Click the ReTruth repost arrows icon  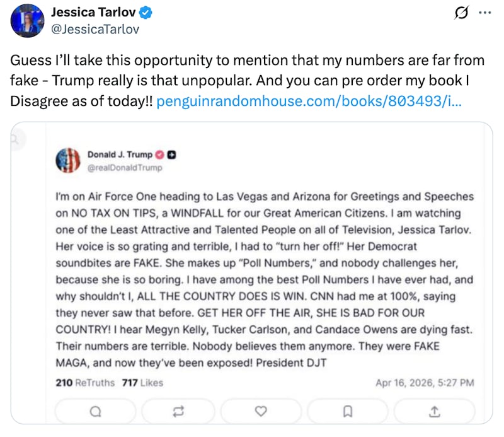point(178,411)
